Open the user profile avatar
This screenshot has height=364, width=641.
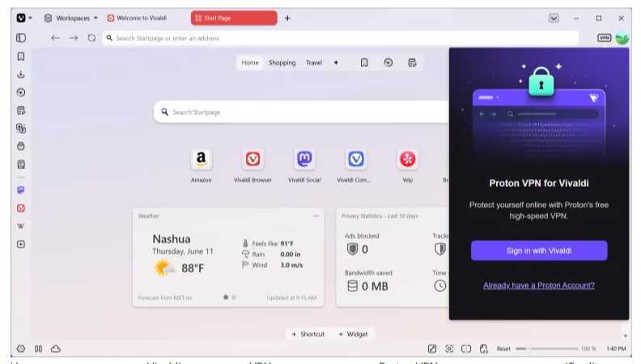click(622, 38)
